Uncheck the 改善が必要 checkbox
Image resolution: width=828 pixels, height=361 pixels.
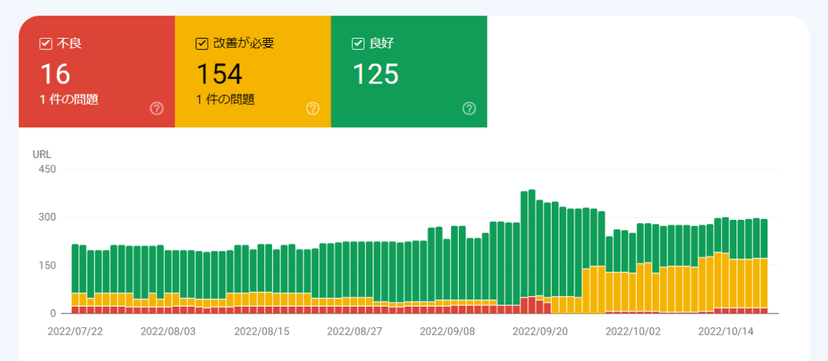202,44
